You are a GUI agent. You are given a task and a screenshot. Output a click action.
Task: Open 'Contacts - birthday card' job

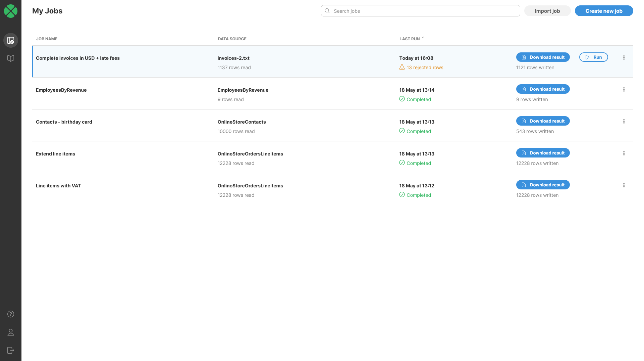(64, 122)
